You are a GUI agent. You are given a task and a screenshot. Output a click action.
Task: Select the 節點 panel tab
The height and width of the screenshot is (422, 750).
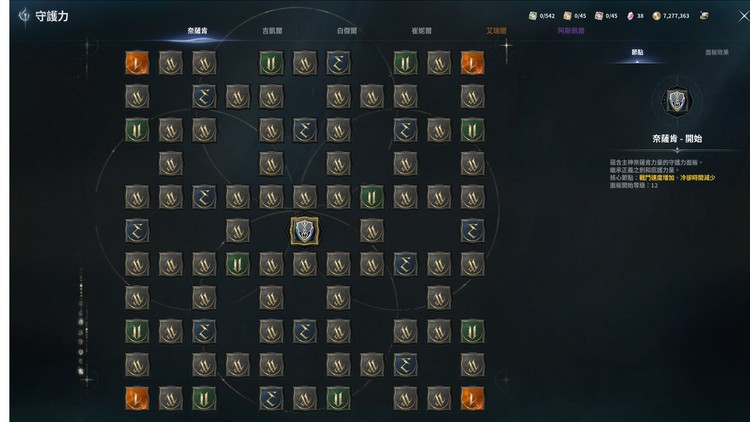coord(637,52)
